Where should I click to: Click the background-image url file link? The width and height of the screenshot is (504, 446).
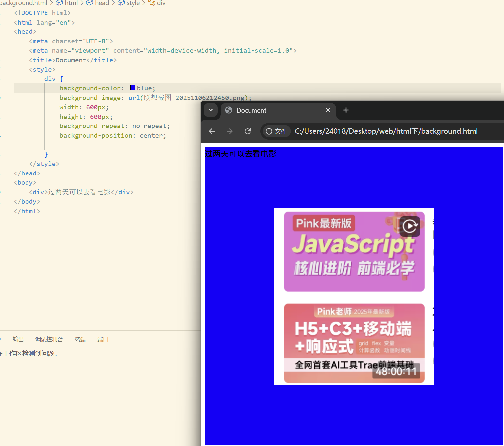[194, 98]
